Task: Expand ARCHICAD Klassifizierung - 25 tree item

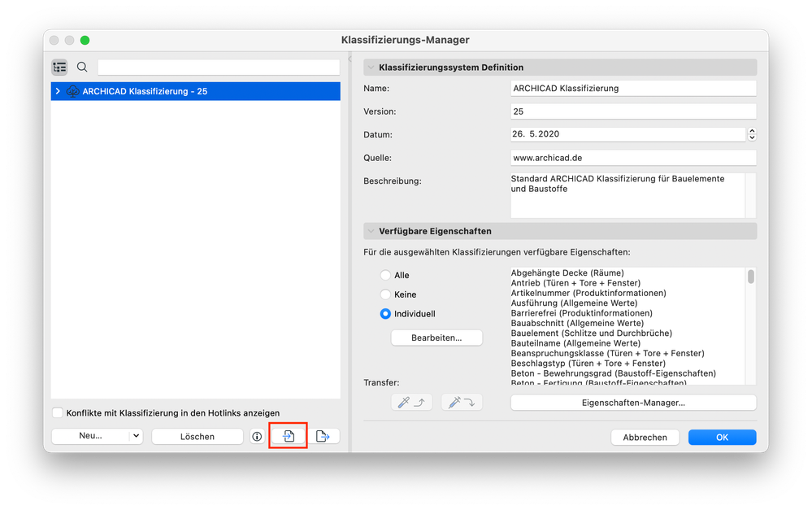Action: [x=58, y=91]
